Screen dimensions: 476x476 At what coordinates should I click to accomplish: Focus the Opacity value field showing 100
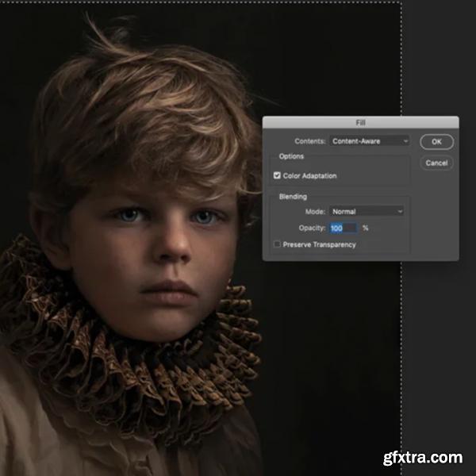point(342,228)
